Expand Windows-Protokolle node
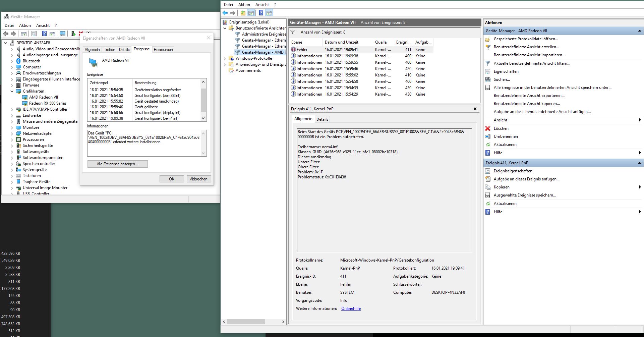 pyautogui.click(x=225, y=58)
